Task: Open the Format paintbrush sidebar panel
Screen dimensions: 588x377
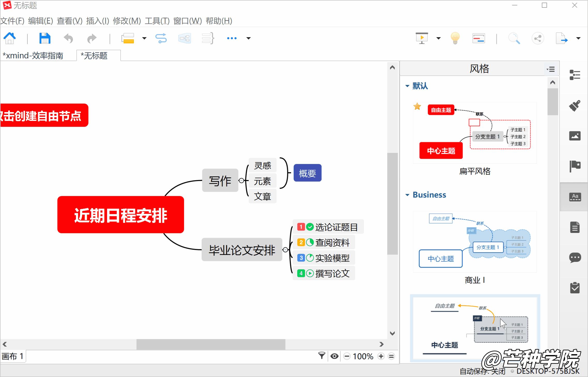Action: coord(575,106)
